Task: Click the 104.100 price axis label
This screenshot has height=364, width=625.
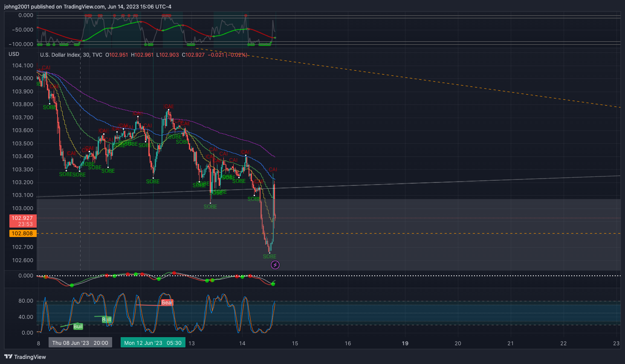Action: (23, 66)
